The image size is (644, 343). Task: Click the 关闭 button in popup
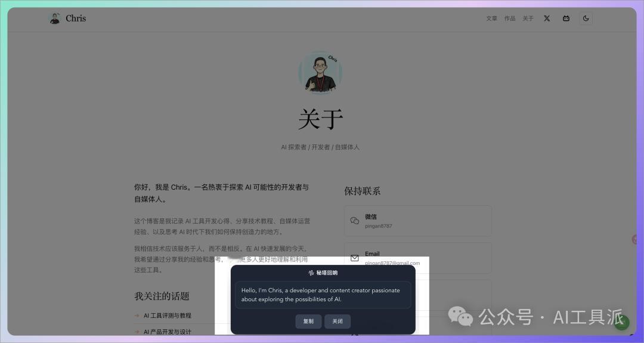click(337, 322)
